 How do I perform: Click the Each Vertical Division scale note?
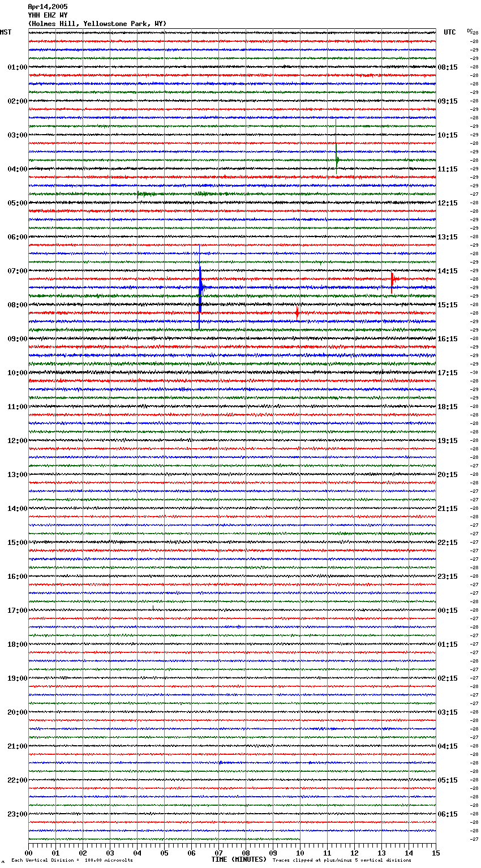(x=72, y=861)
